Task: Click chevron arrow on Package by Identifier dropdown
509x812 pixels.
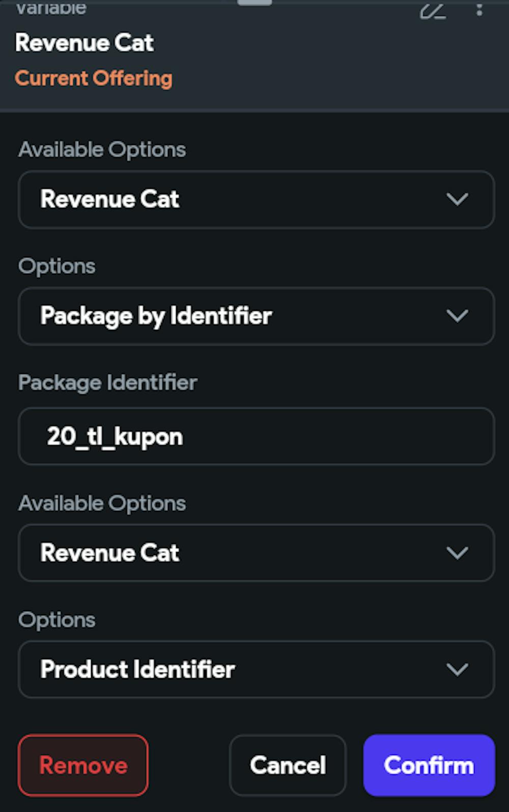Action: pyautogui.click(x=457, y=316)
